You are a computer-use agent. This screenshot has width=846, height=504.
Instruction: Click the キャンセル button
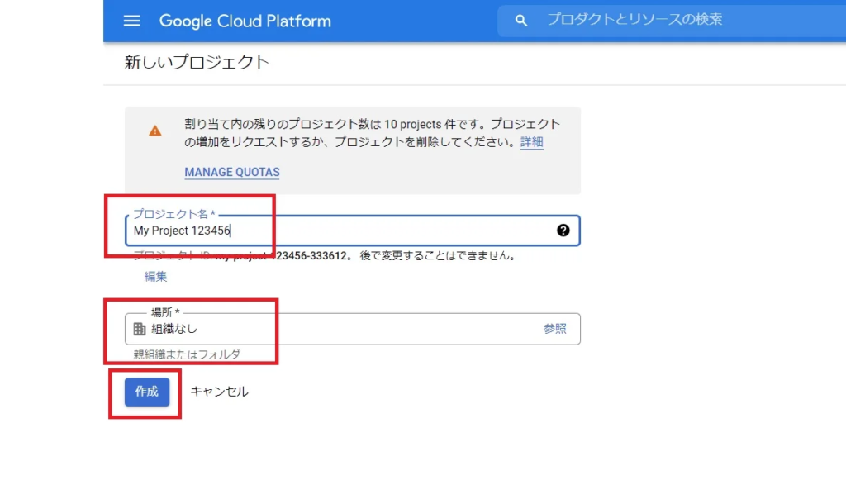pos(219,392)
